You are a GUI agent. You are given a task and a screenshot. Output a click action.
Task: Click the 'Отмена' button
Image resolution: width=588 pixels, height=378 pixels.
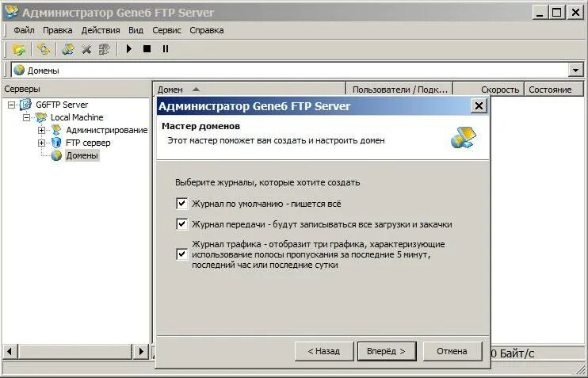(x=452, y=351)
